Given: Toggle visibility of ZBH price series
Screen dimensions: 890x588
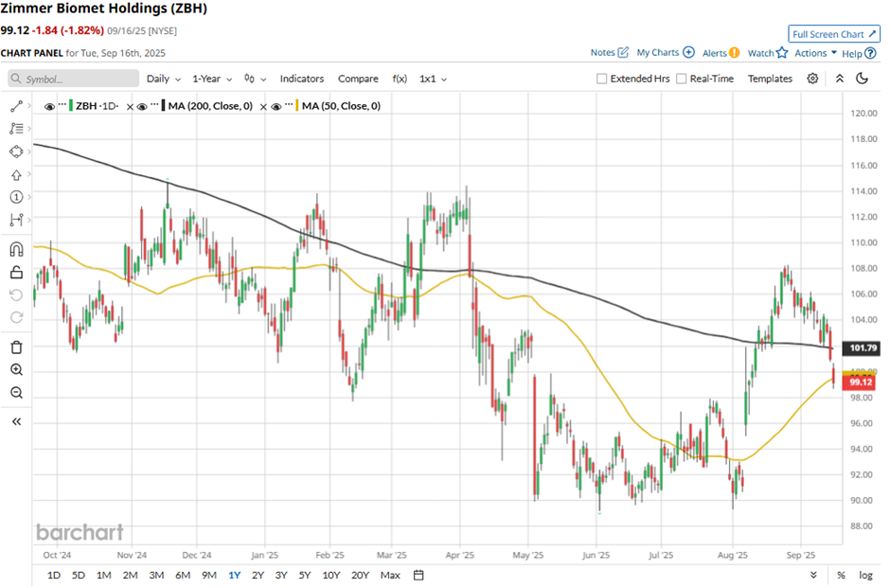Looking at the screenshot, I should (x=49, y=107).
